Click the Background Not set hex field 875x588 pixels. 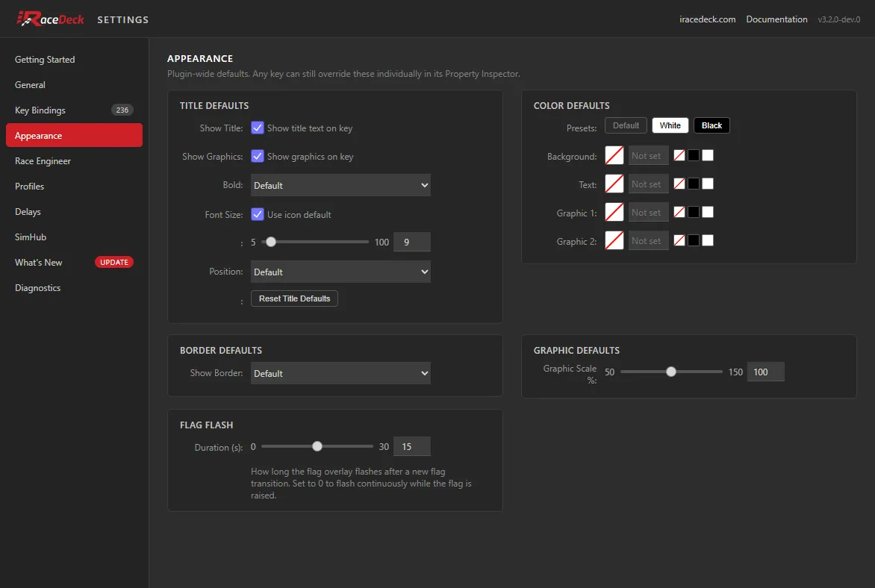[x=649, y=156]
